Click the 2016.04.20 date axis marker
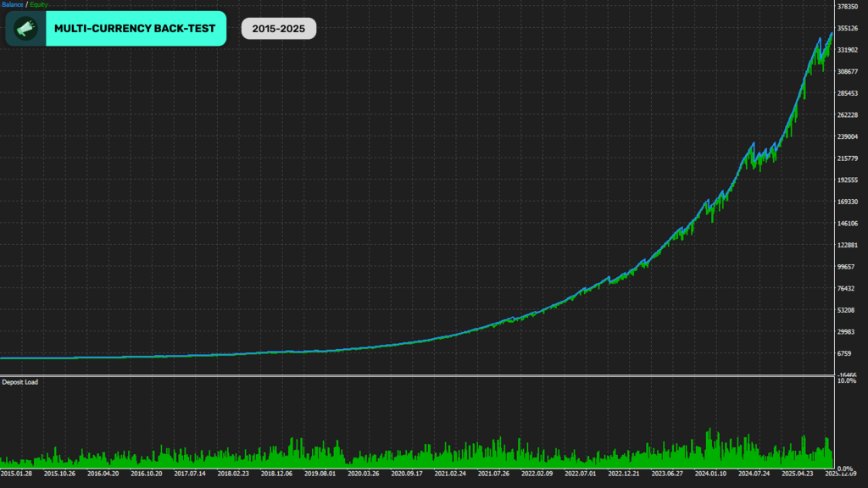The height and width of the screenshot is (488, 868). [x=103, y=474]
